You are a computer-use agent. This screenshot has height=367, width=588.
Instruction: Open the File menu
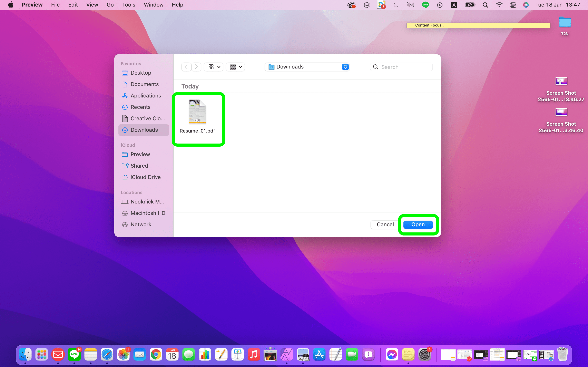(x=55, y=5)
